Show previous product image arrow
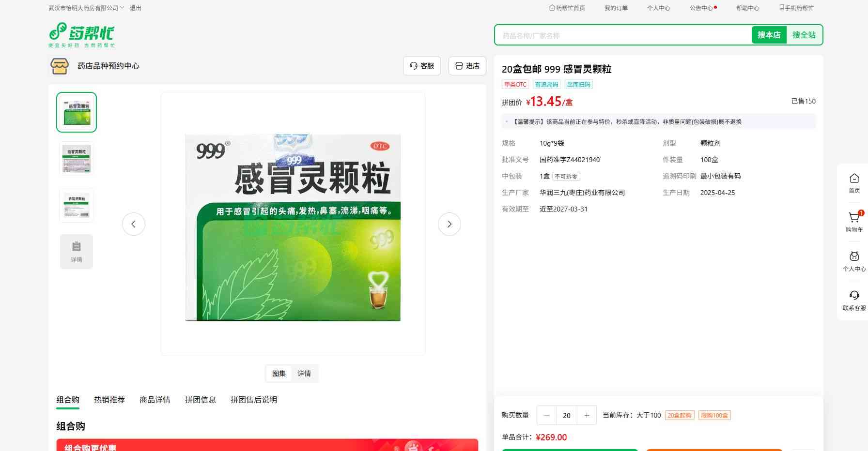Screen dimensions: 868x451 pyautogui.click(x=134, y=224)
